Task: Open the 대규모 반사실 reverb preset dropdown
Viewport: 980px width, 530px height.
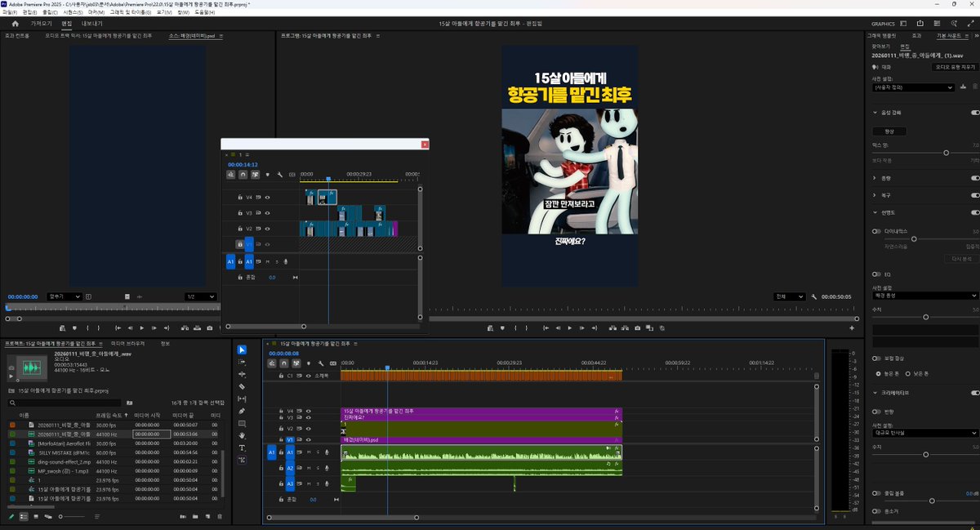Action: (925, 433)
